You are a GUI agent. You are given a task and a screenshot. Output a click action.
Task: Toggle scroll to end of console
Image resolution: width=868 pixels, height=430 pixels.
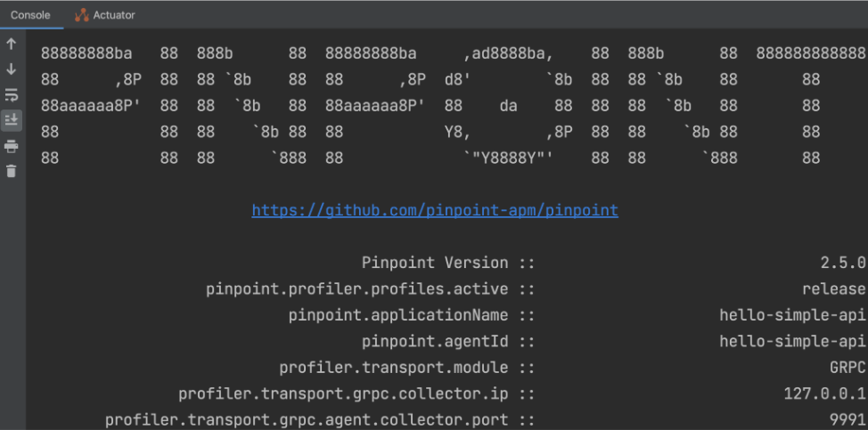click(11, 120)
